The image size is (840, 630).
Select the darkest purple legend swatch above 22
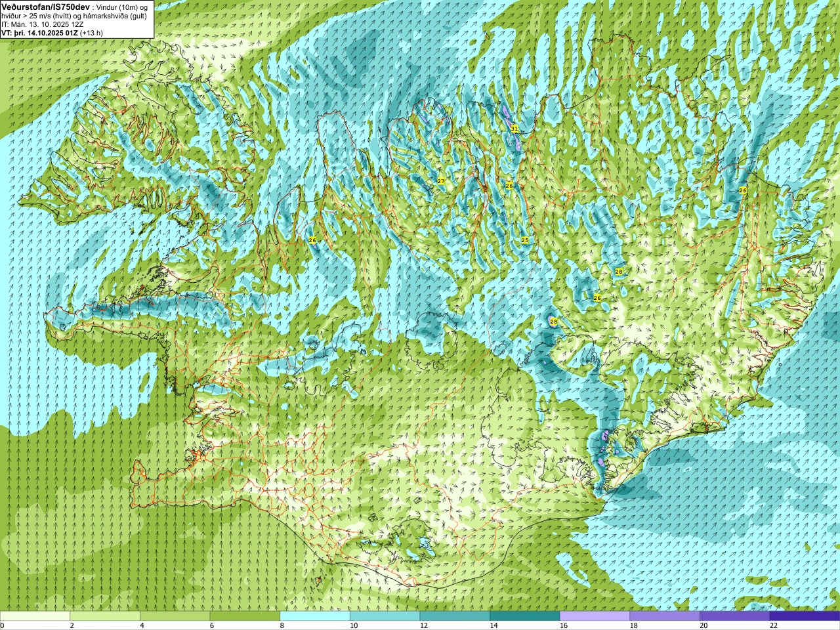pyautogui.click(x=805, y=616)
